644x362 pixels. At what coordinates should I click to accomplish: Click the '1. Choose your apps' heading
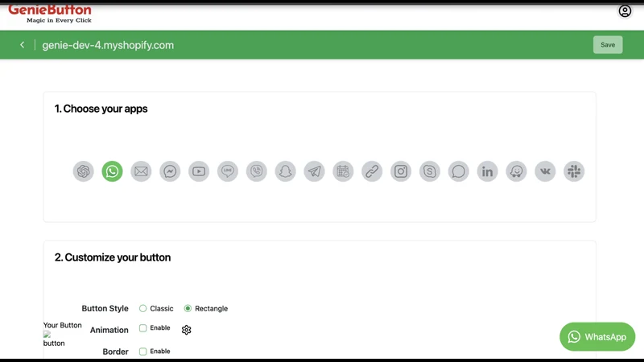click(101, 109)
